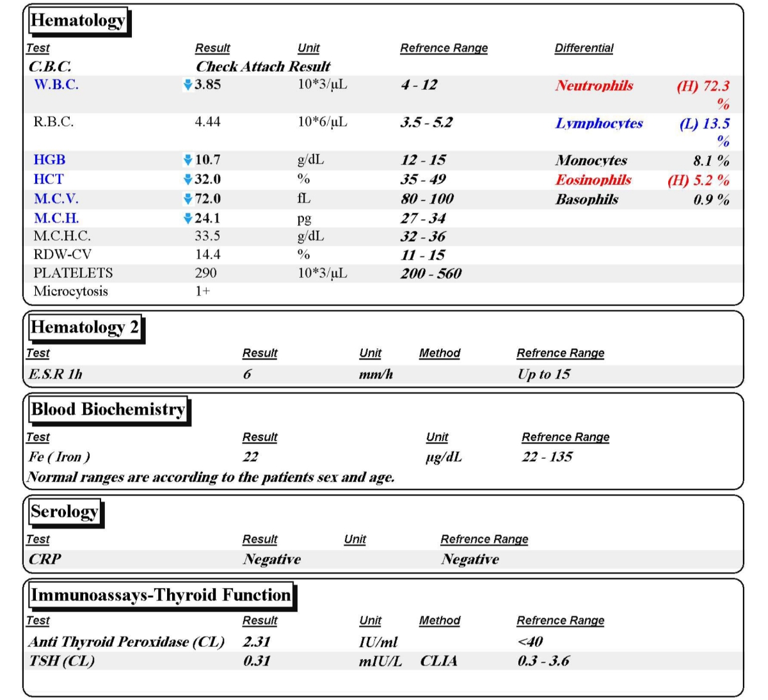Click the blue Lymphocytes label
Viewport: 768px width, 700px height.
(x=598, y=123)
